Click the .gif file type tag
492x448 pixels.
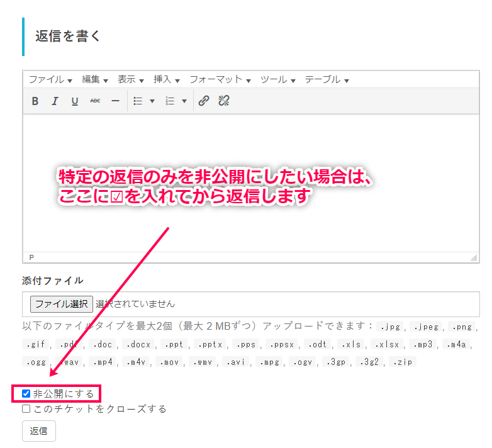tap(35, 344)
